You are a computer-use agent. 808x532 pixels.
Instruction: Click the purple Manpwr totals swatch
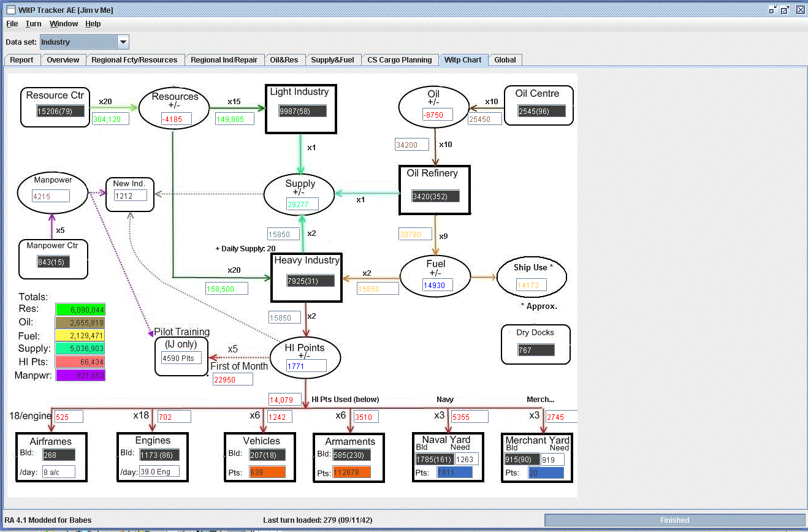[x=80, y=376]
